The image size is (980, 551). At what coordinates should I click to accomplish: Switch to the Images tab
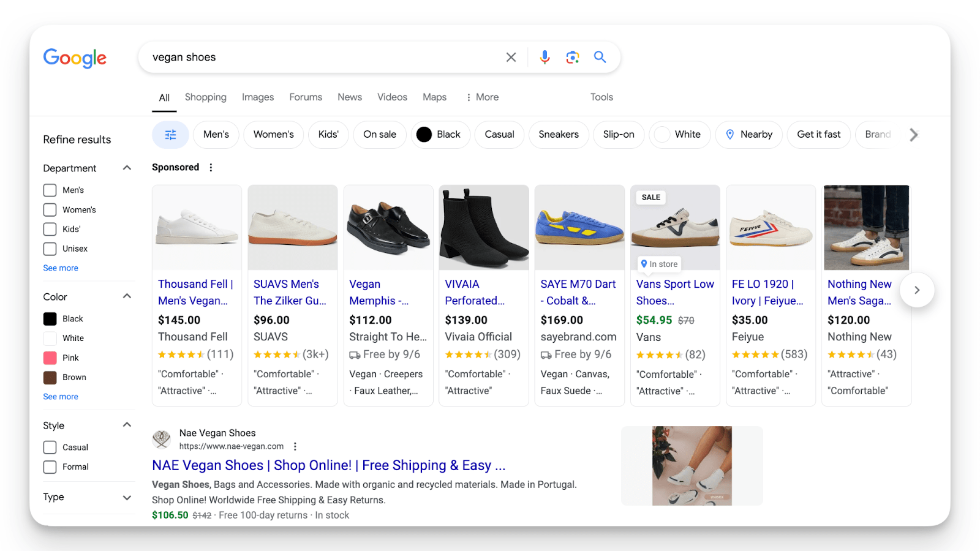(x=258, y=97)
